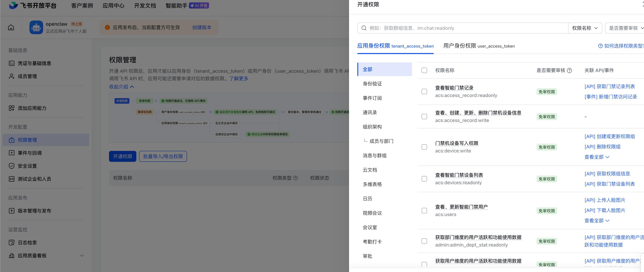Check the acs:device:write permission checkbox
Image resolution: width=644 pixels, height=272 pixels.
[x=424, y=147]
